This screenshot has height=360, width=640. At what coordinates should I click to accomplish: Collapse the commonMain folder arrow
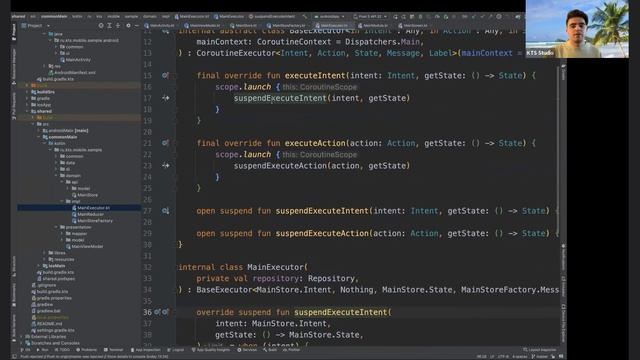tap(39, 137)
